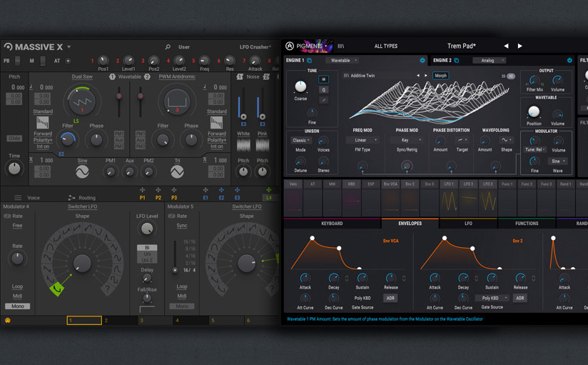Click the PWM Antidromic wavetable name

[177, 76]
